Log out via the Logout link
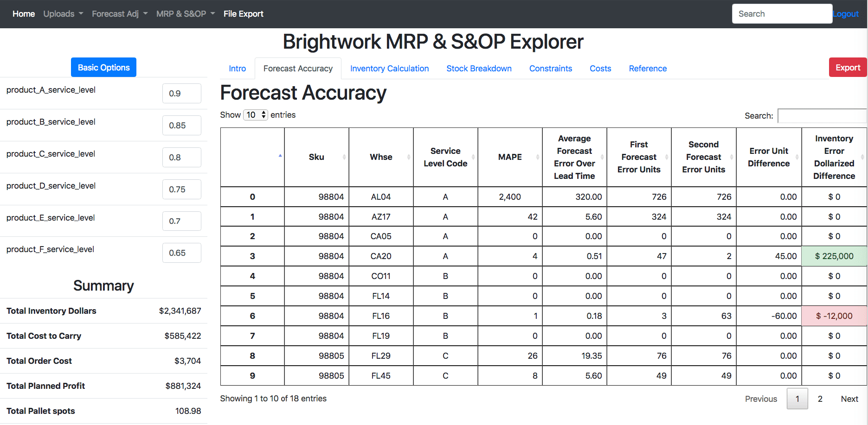 coord(845,14)
